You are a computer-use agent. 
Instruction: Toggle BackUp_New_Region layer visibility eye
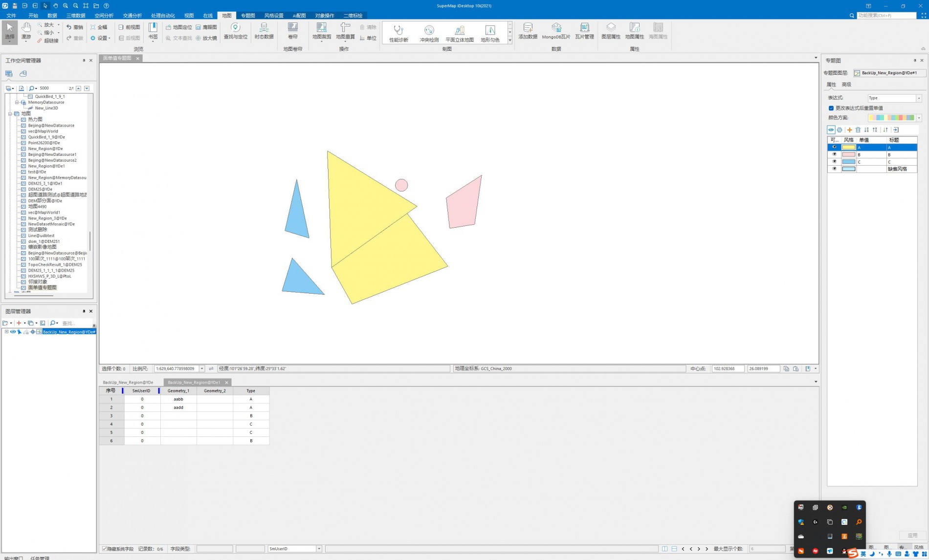(13, 332)
